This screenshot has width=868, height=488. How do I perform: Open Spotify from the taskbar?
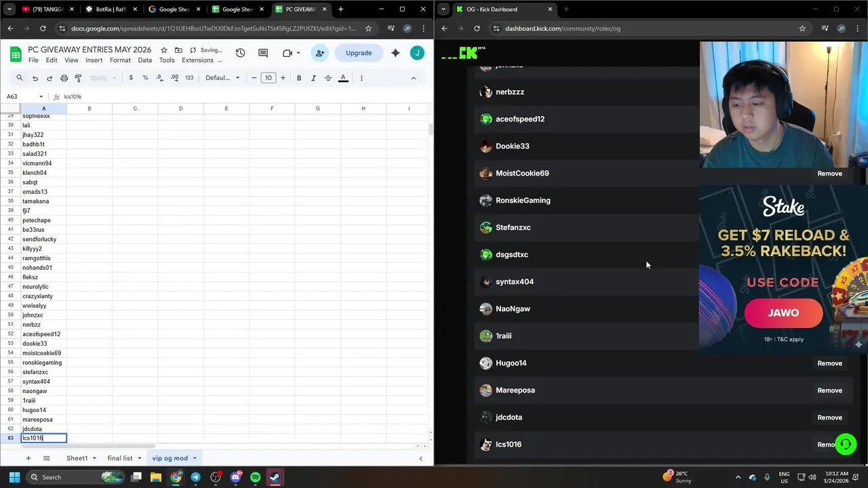point(255,477)
